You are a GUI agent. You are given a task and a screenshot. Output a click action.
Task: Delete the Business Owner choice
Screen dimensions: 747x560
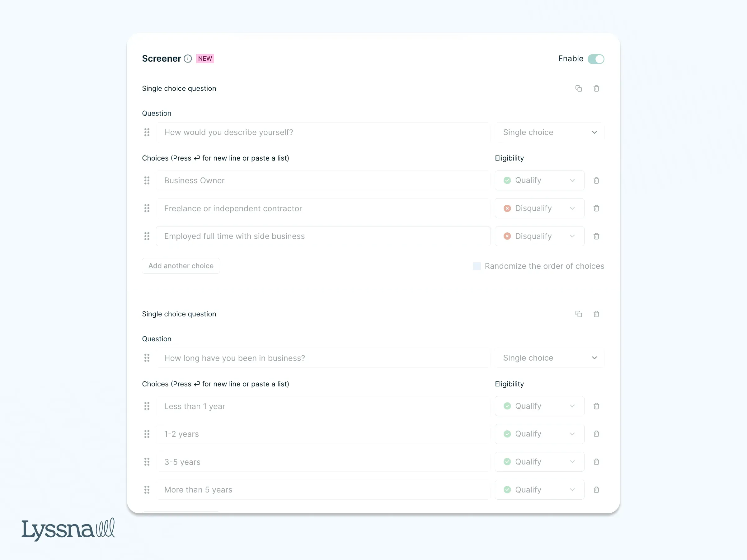point(596,180)
